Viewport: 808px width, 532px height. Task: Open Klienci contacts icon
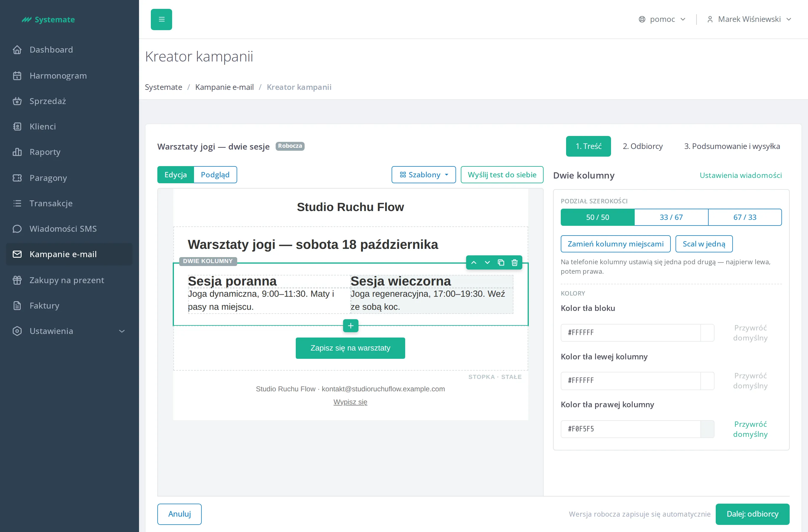tap(17, 126)
